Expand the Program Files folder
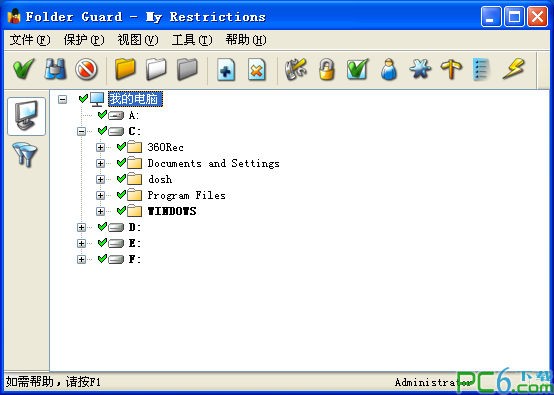Viewport: 554px width, 395px height. pyautogui.click(x=100, y=195)
